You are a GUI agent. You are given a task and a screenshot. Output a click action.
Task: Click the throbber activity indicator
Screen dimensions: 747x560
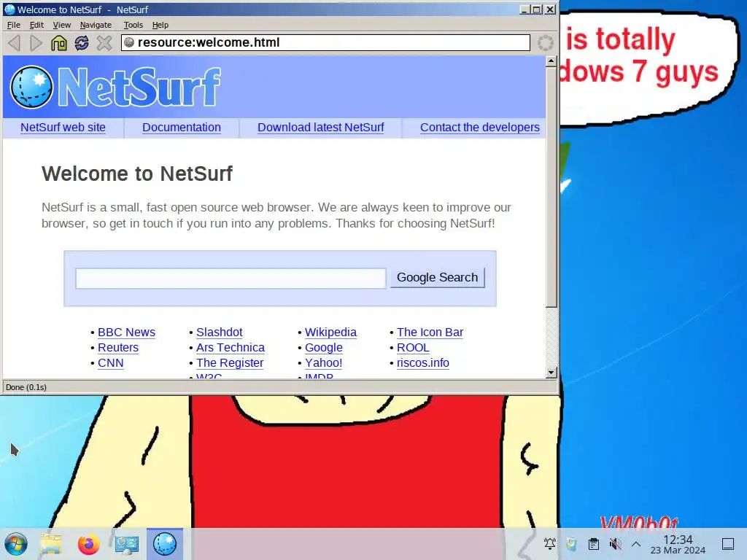pos(546,43)
